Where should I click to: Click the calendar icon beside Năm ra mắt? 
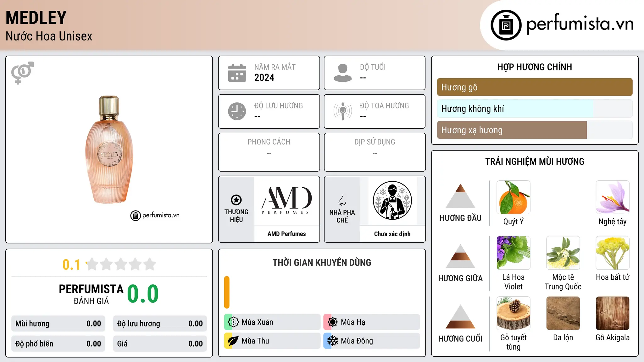(x=237, y=73)
